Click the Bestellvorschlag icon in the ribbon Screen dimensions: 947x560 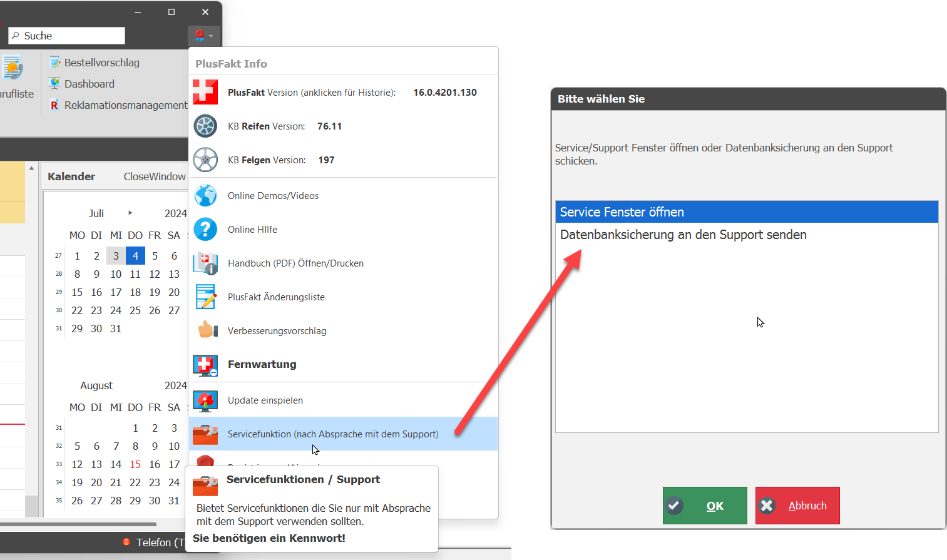pyautogui.click(x=55, y=63)
